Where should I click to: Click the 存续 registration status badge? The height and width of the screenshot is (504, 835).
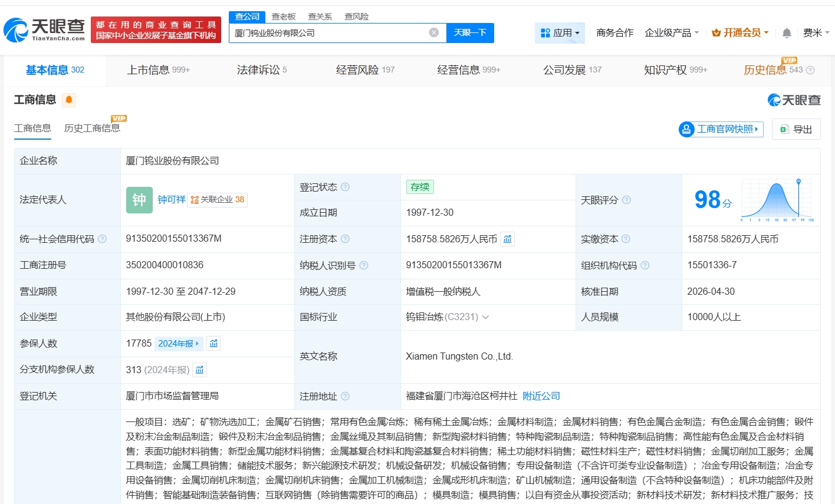point(420,187)
